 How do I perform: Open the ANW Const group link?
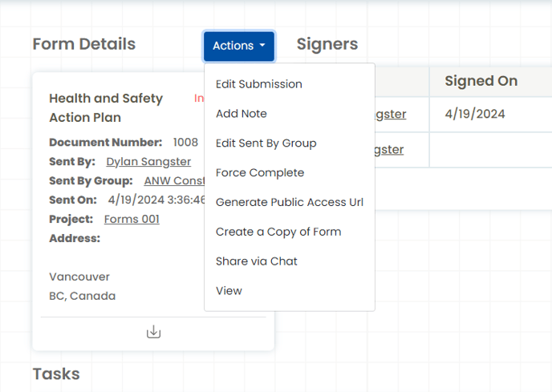click(x=174, y=181)
